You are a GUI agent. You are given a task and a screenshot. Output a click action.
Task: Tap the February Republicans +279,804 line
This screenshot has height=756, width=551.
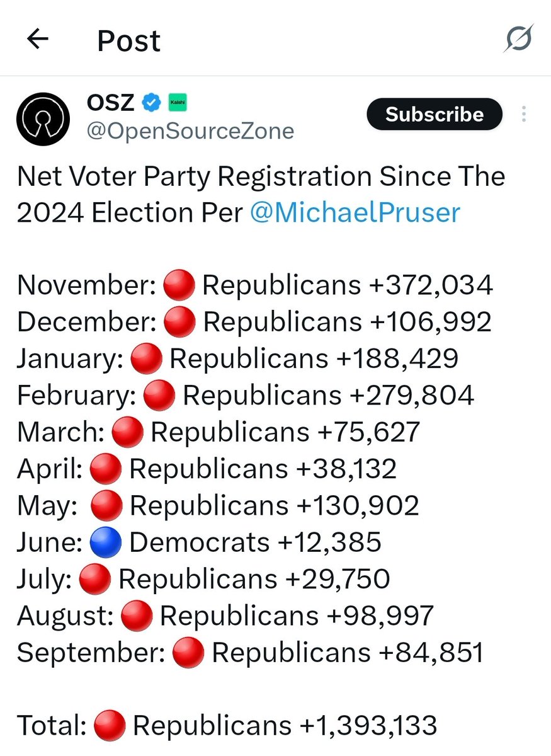coord(246,396)
